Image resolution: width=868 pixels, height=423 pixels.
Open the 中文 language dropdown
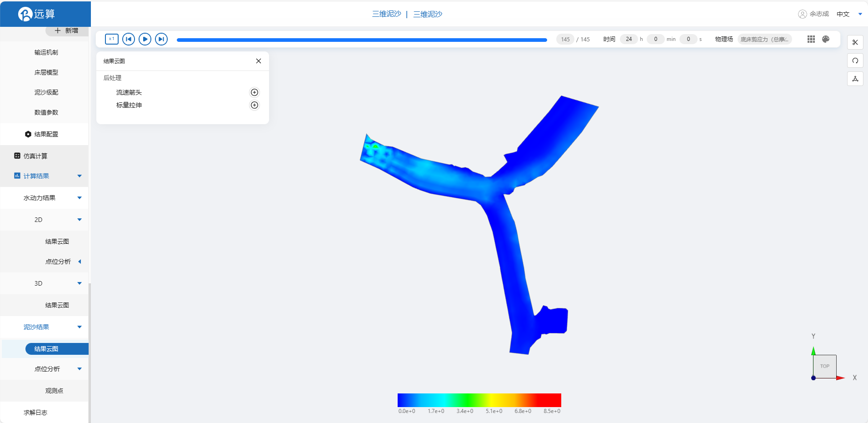pos(849,14)
